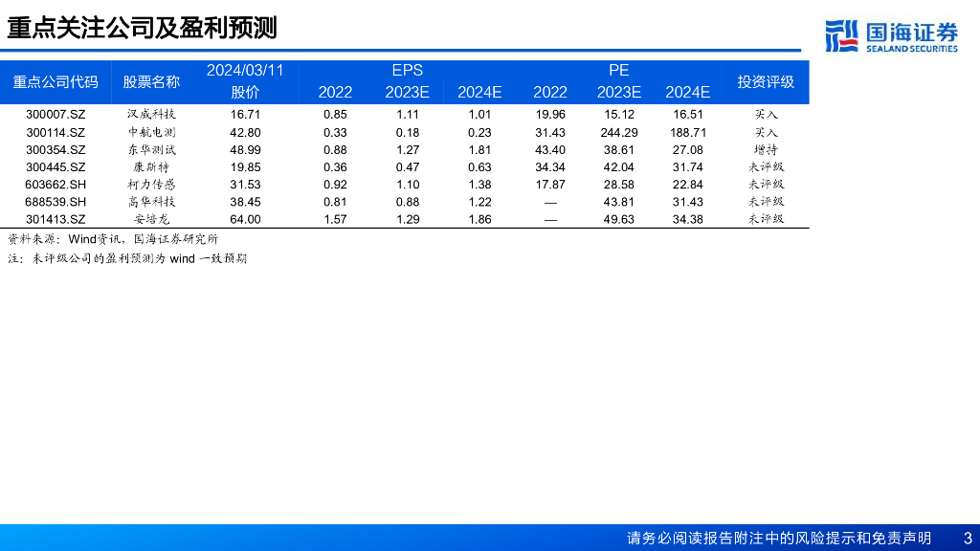
Task: Click share price 16.71
Action: pyautogui.click(x=245, y=115)
